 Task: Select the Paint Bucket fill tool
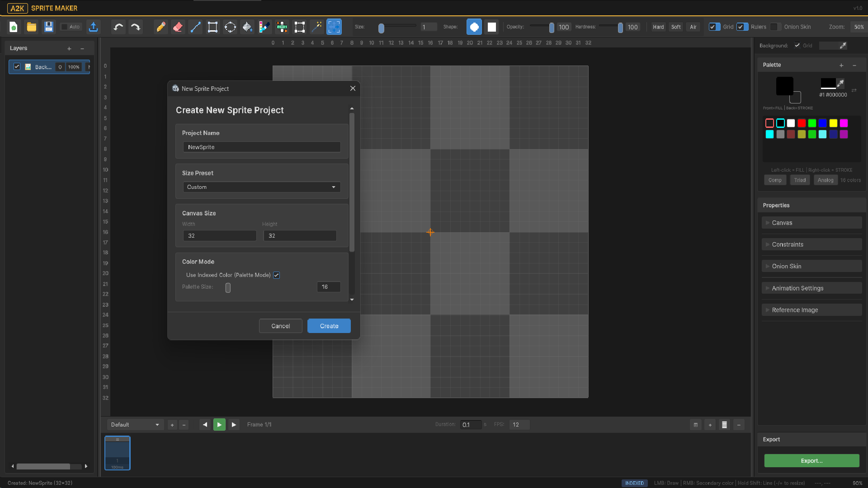[x=247, y=27]
